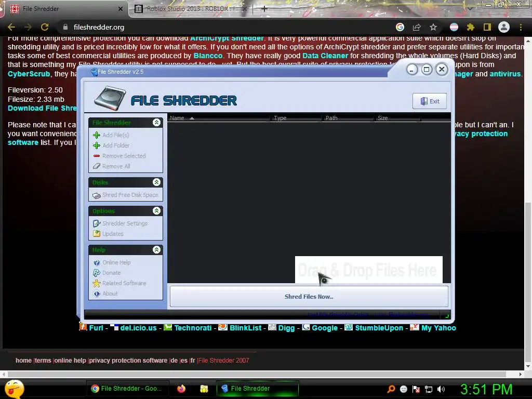Click the Updates icon in Options
Viewport: 532px width, 399px height.
96,234
